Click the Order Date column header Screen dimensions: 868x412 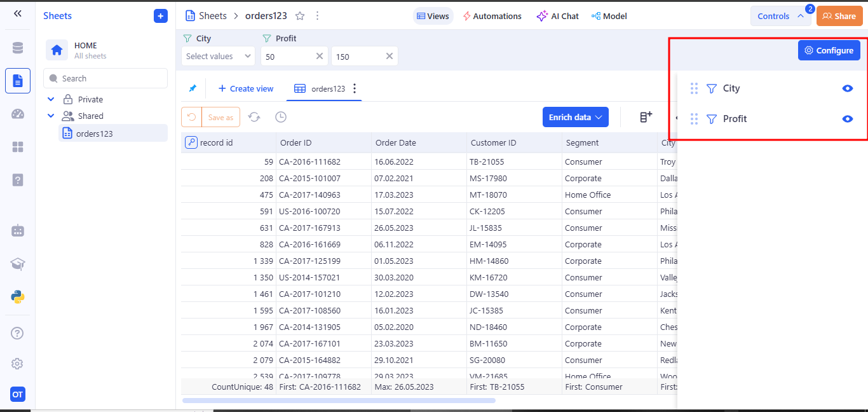pyautogui.click(x=419, y=142)
